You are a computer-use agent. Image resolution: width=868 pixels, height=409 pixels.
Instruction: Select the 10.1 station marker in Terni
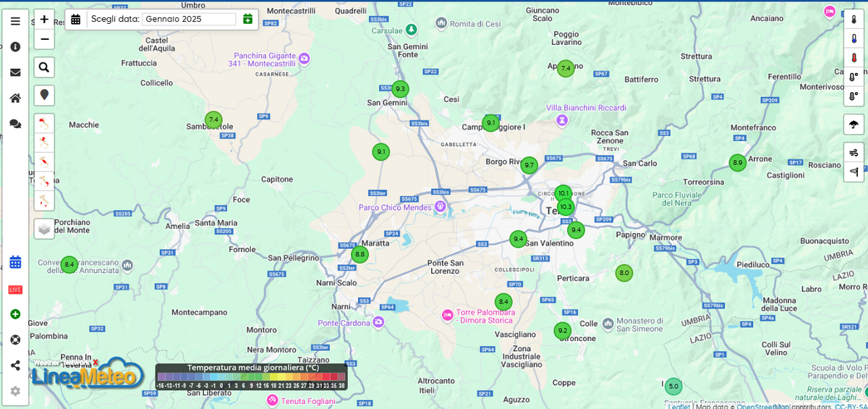563,193
